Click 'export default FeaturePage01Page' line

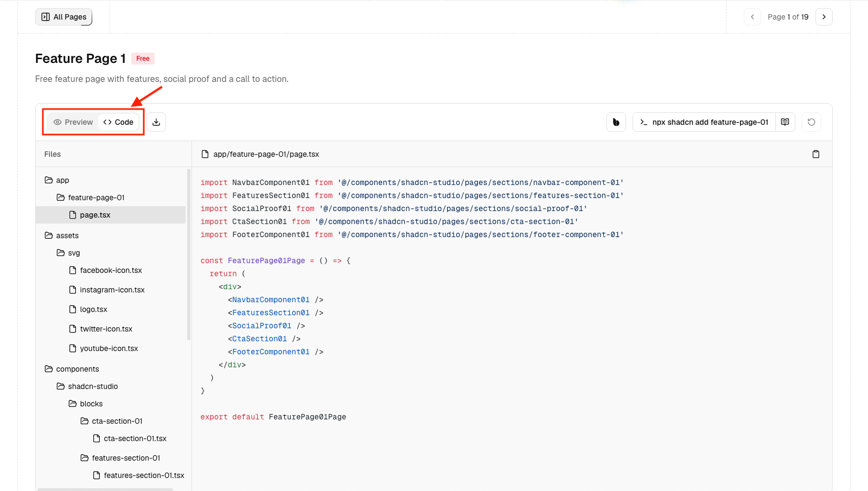point(273,417)
